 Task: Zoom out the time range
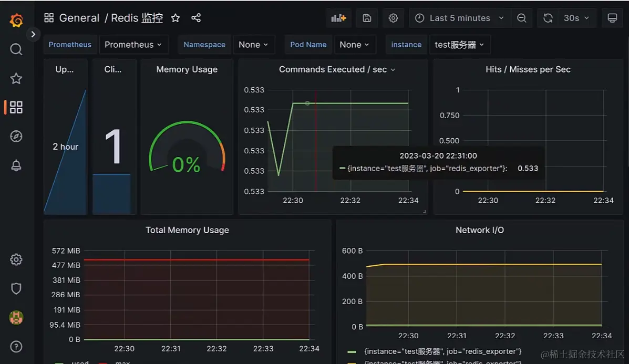point(521,18)
